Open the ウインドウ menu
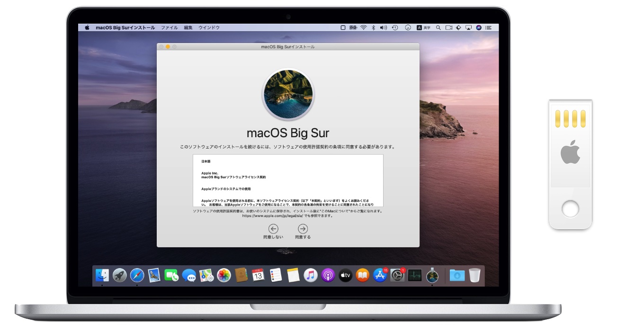 point(209,27)
